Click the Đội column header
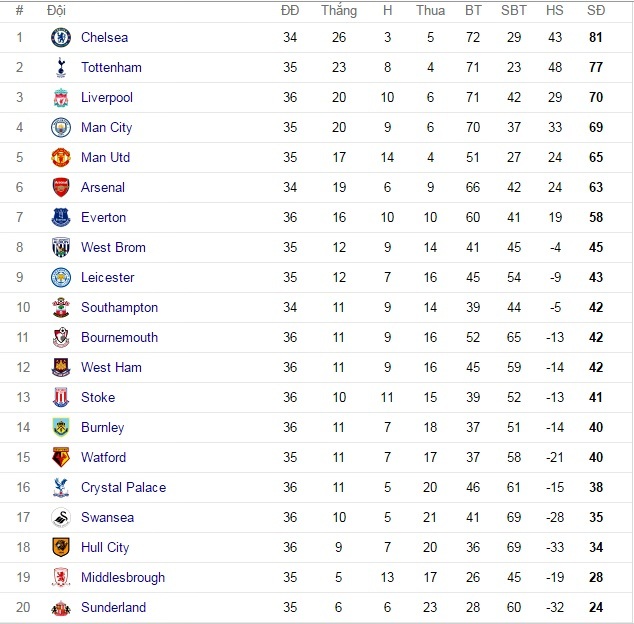Image resolution: width=634 pixels, height=624 pixels. [x=56, y=11]
